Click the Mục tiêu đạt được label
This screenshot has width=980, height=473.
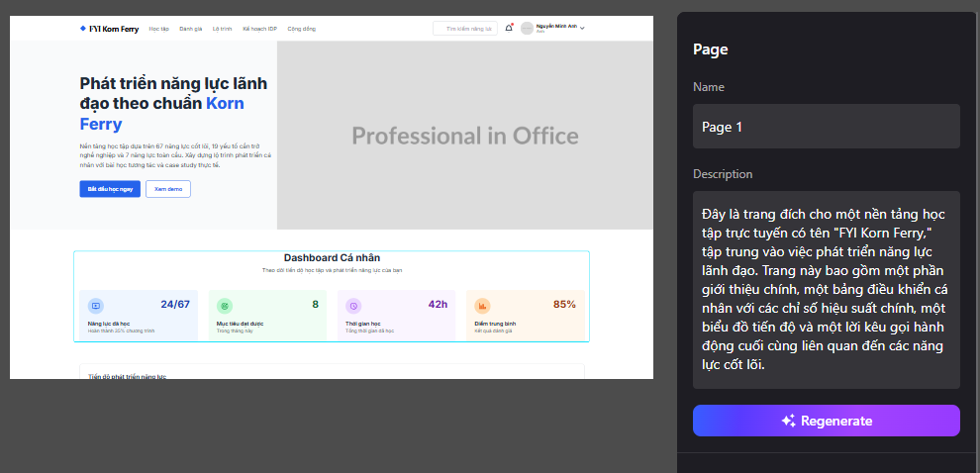[x=240, y=324]
